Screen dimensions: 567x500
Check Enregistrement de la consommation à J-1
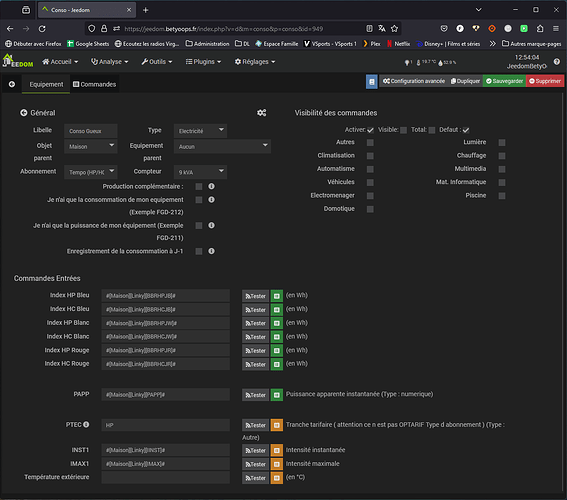point(199,251)
